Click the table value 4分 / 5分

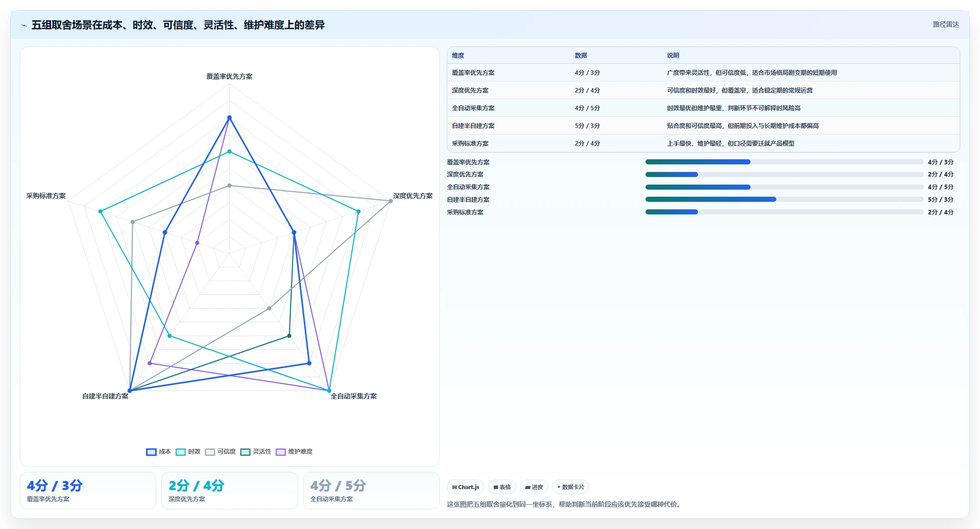point(587,108)
